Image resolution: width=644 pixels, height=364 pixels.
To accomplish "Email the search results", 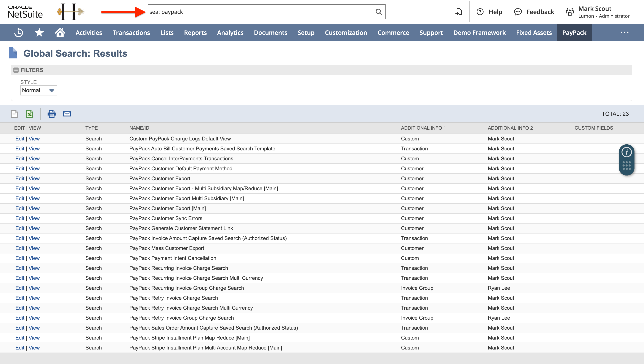I will [67, 114].
